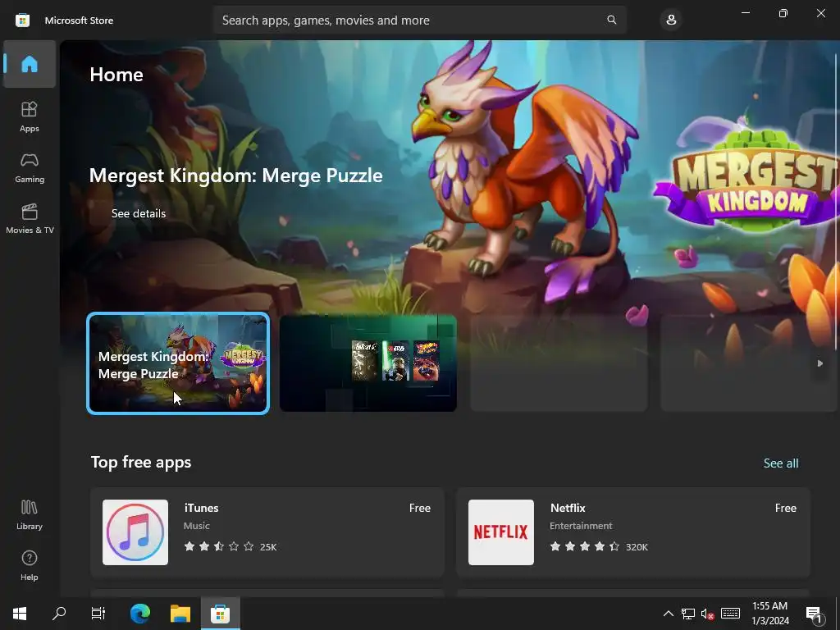The image size is (840, 630).
Task: Click the Top free apps heading
Action: point(141,462)
